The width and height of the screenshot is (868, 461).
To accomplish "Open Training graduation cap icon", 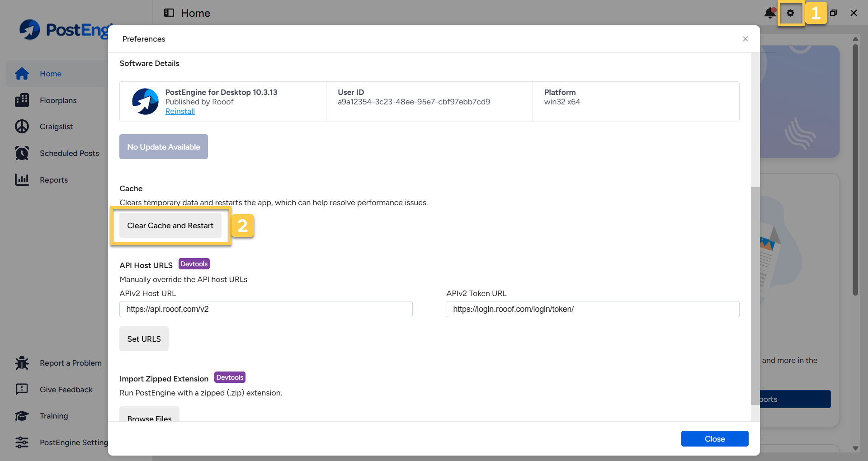I will coord(22,416).
